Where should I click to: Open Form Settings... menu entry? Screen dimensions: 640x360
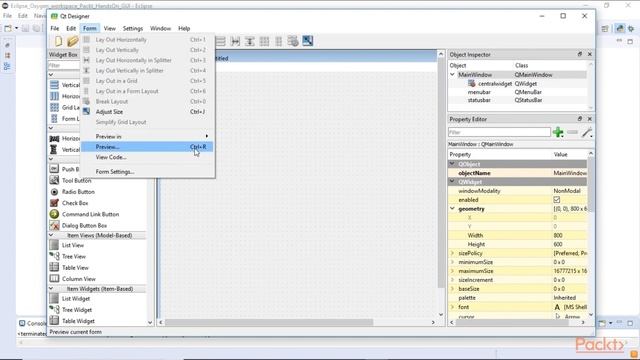[x=147, y=172]
